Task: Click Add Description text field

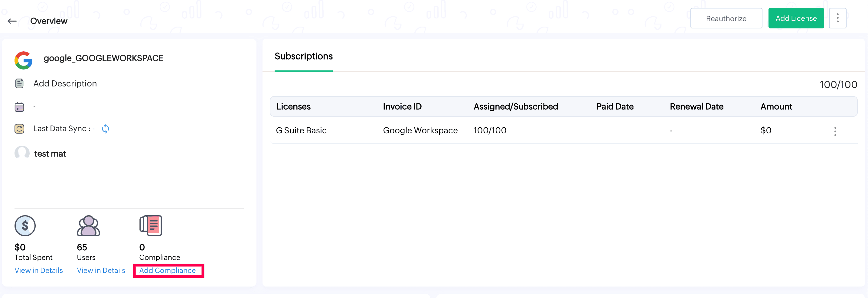Action: coord(65,83)
